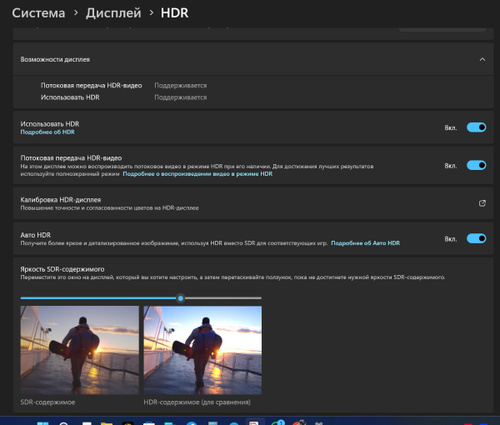
Task: Click the "Яркость SDR-содержимого" heading
Action: pyautogui.click(x=62, y=269)
